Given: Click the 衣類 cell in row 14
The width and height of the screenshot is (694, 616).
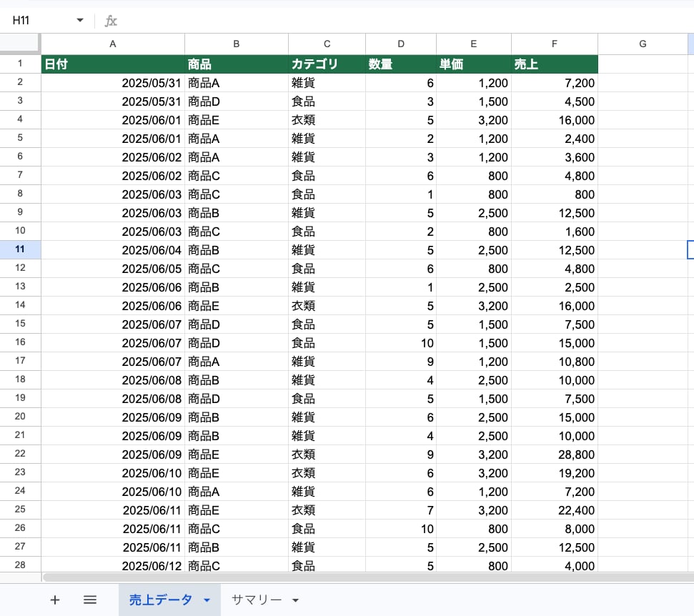Looking at the screenshot, I should pyautogui.click(x=327, y=306).
